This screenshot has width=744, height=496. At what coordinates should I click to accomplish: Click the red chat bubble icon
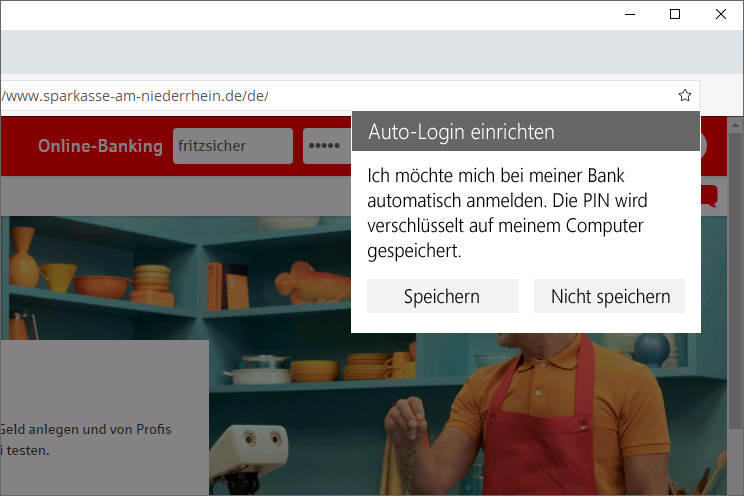click(x=710, y=196)
